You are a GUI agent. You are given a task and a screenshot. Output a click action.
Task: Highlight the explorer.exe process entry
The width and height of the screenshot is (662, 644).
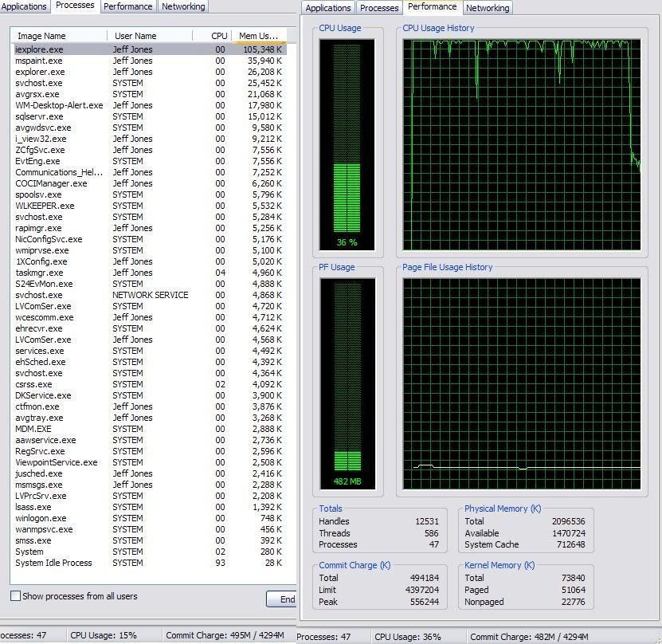(40, 72)
